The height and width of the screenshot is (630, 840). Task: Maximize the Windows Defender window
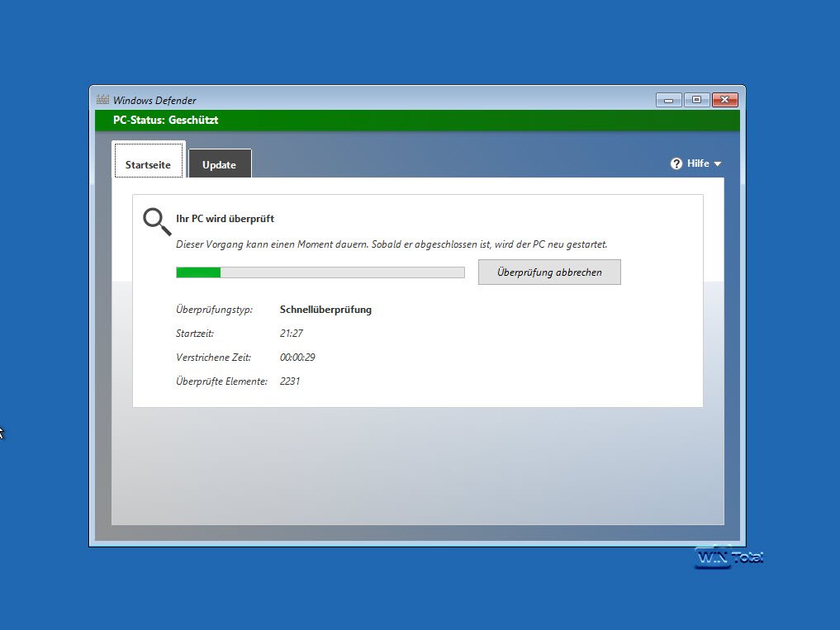(696, 100)
